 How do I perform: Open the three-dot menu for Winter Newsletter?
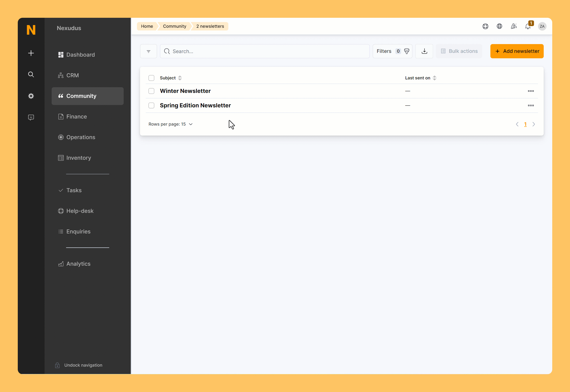coord(531,91)
